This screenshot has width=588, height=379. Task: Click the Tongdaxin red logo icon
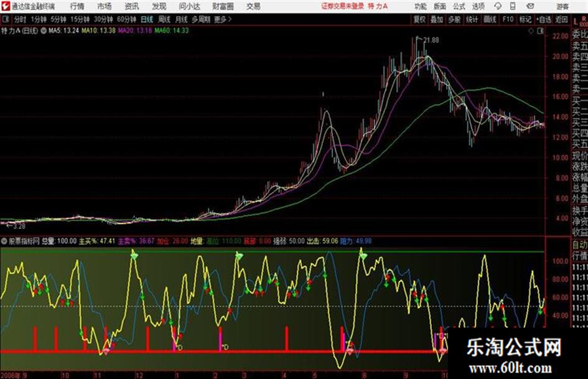click(6, 6)
